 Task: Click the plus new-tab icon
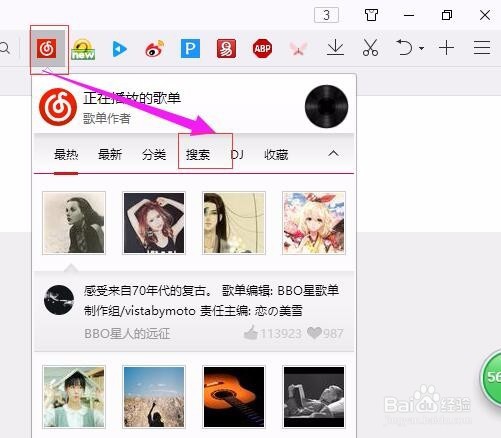(446, 48)
